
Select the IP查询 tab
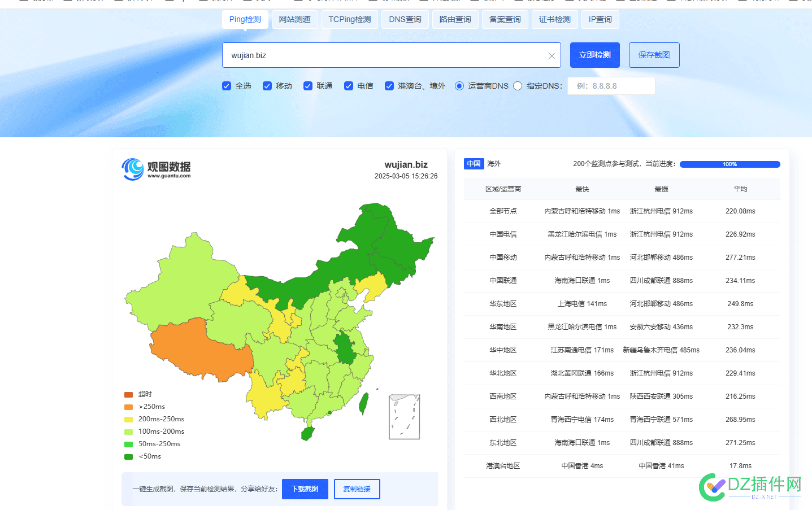600,19
